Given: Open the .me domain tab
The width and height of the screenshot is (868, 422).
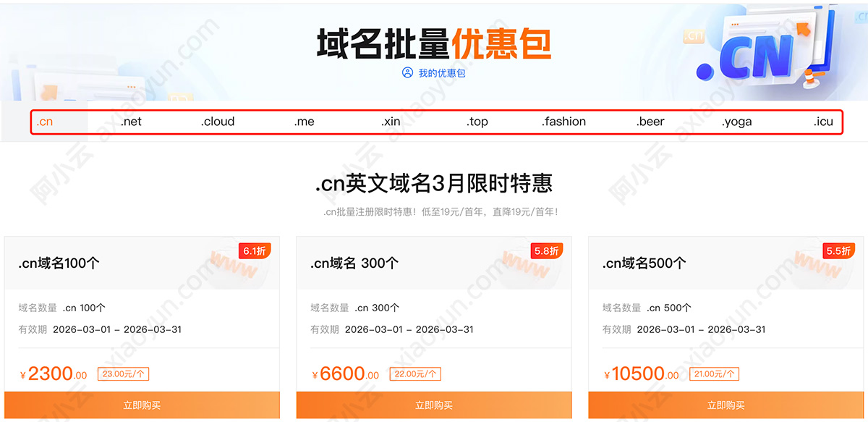Looking at the screenshot, I should [304, 122].
